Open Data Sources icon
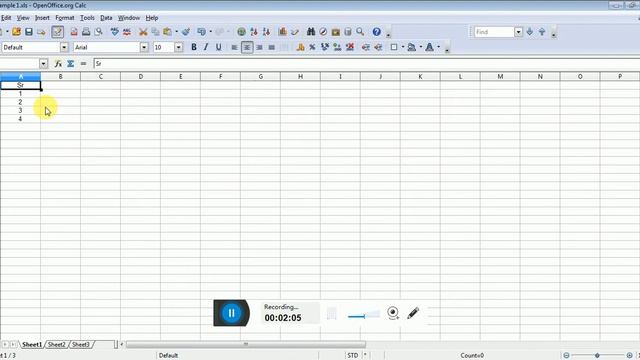This screenshot has width=640, height=360. (348, 32)
